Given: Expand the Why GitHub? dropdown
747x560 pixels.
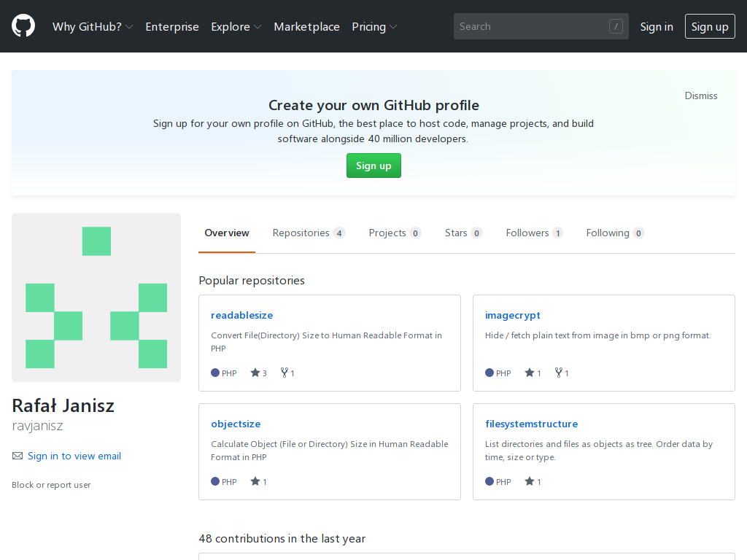Looking at the screenshot, I should tap(93, 27).
